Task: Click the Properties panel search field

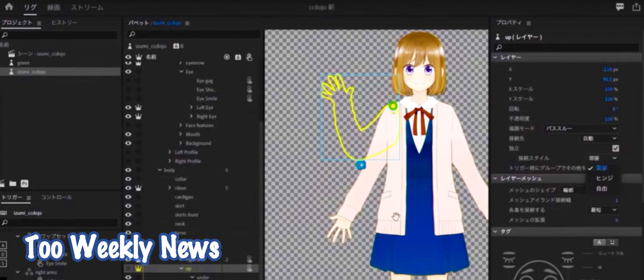Action: coord(567,47)
